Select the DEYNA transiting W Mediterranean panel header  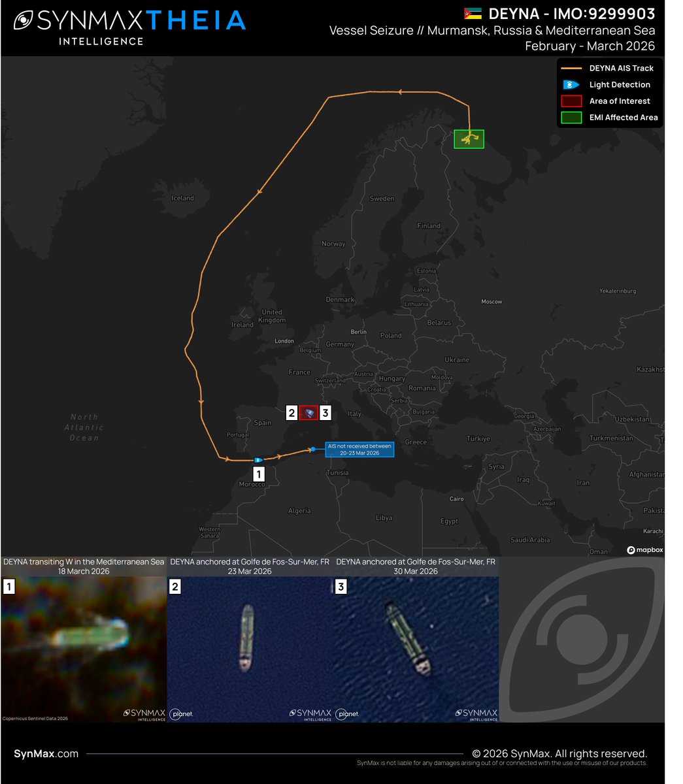click(x=82, y=561)
